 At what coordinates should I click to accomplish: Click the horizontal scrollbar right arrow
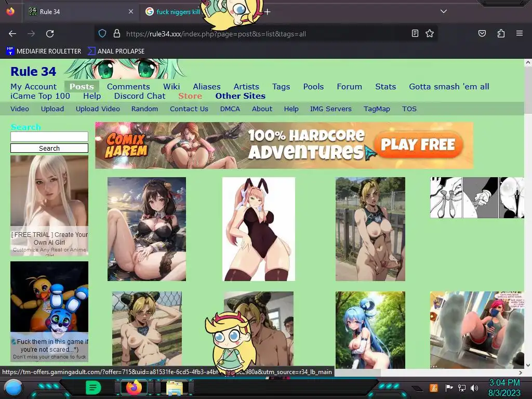pyautogui.click(x=521, y=373)
